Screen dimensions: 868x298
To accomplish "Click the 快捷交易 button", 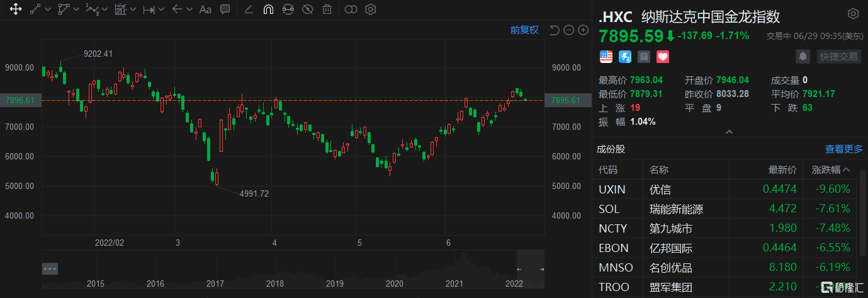I will coord(838,56).
